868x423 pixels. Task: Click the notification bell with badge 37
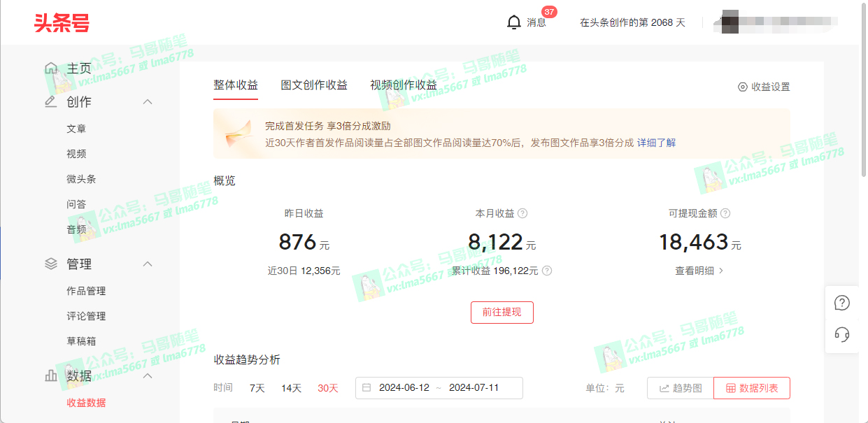tap(514, 22)
